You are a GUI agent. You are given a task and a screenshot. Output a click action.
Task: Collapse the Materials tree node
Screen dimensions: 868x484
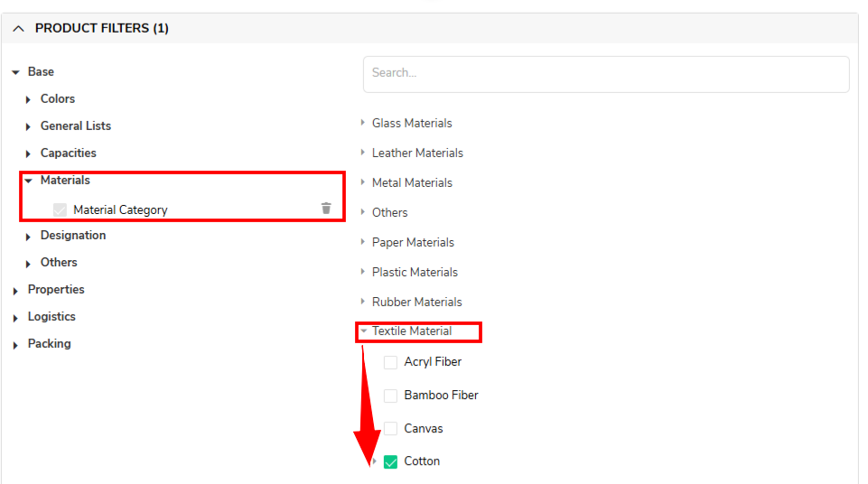pyautogui.click(x=28, y=181)
